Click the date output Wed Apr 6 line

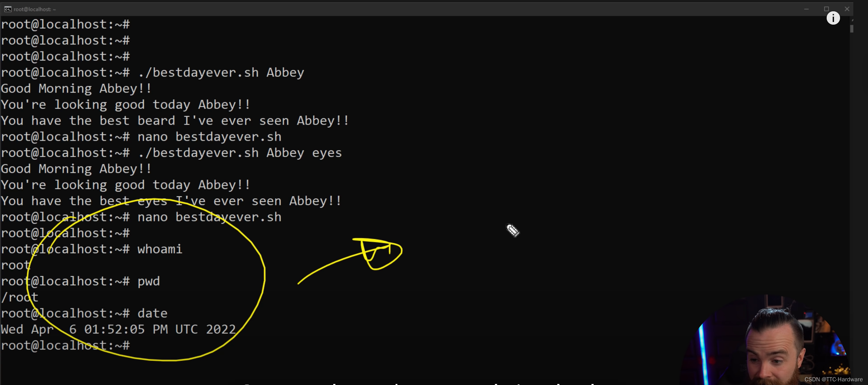[x=118, y=329]
